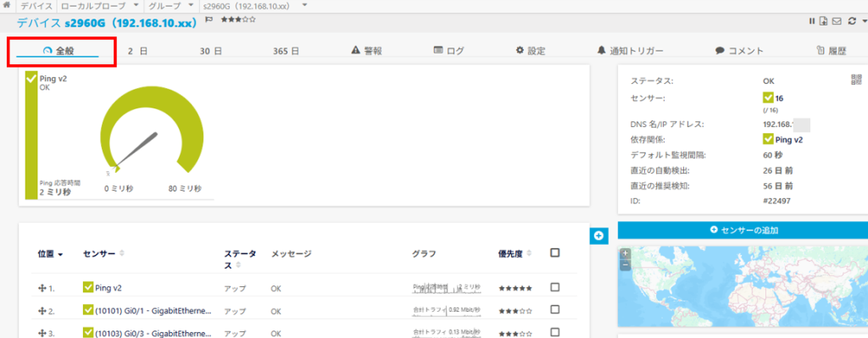Set priority stars for Gi0/3 row
Image resolution: width=868 pixels, height=338 pixels.
[x=515, y=334]
